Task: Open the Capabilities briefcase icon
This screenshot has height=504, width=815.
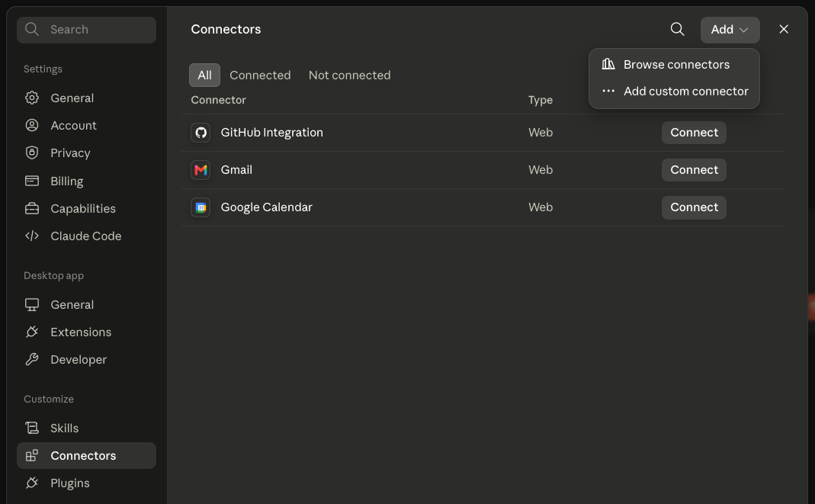Action: pyautogui.click(x=32, y=208)
